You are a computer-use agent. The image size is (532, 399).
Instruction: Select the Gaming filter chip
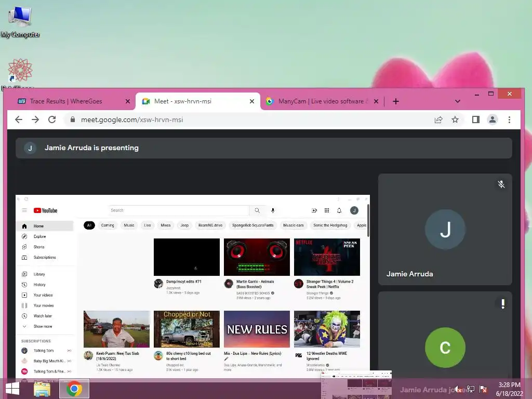click(x=108, y=225)
